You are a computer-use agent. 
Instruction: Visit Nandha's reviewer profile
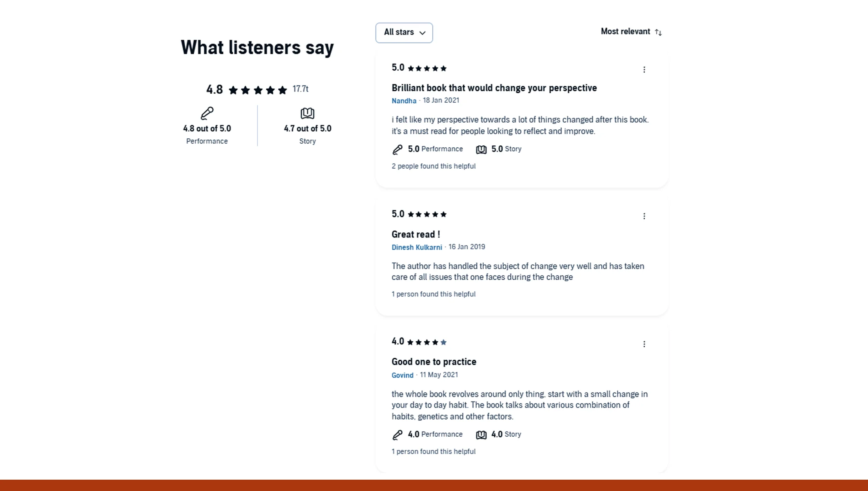pos(404,101)
